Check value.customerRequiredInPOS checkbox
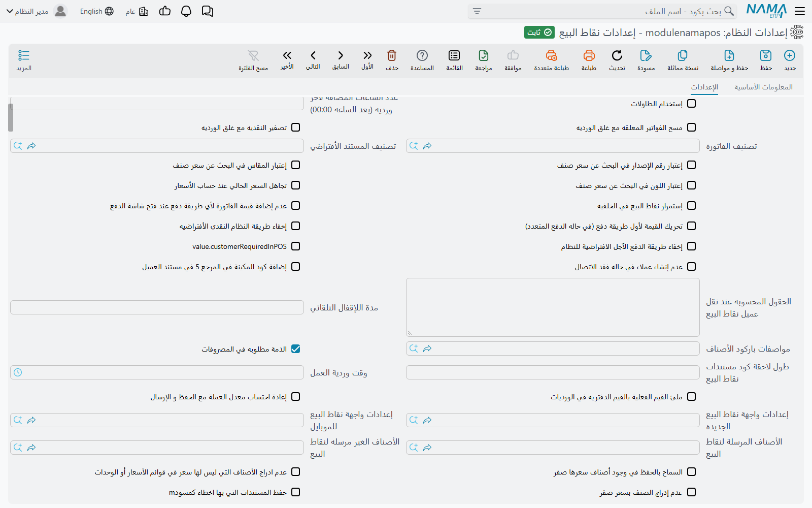 pyautogui.click(x=296, y=246)
